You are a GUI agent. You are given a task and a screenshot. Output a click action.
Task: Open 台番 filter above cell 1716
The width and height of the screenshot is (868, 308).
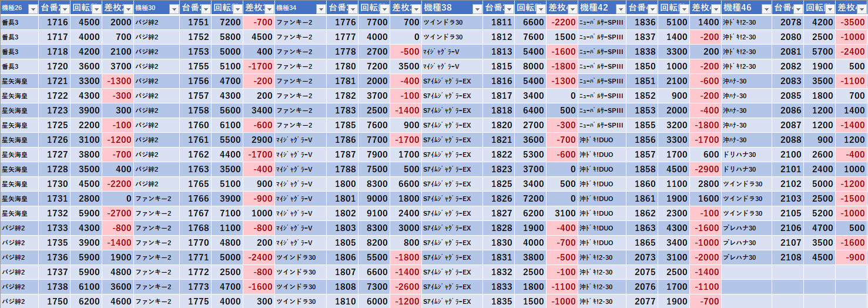(65, 9)
